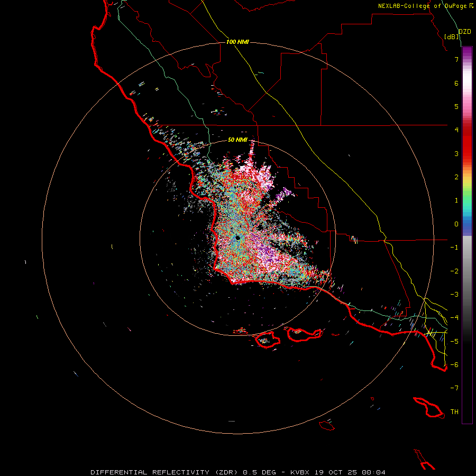
Task: Click the KVBX 19 OCT 25 00:04 timestamp
Action: point(338,472)
